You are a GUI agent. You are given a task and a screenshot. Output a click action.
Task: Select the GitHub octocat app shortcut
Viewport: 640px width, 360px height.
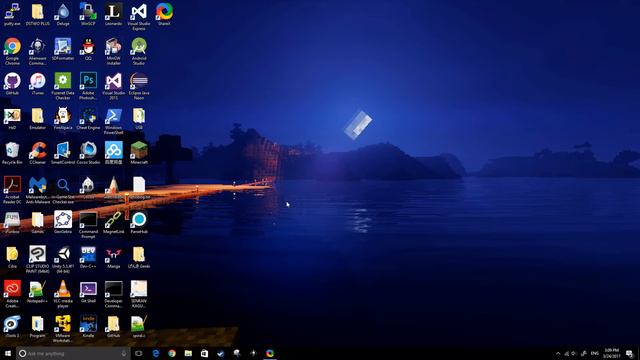pyautogui.click(x=12, y=84)
